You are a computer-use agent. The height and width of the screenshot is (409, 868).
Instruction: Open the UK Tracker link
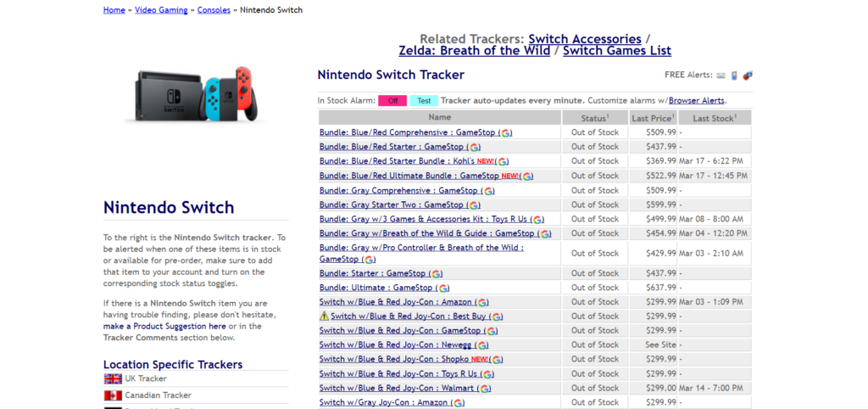coord(146,378)
